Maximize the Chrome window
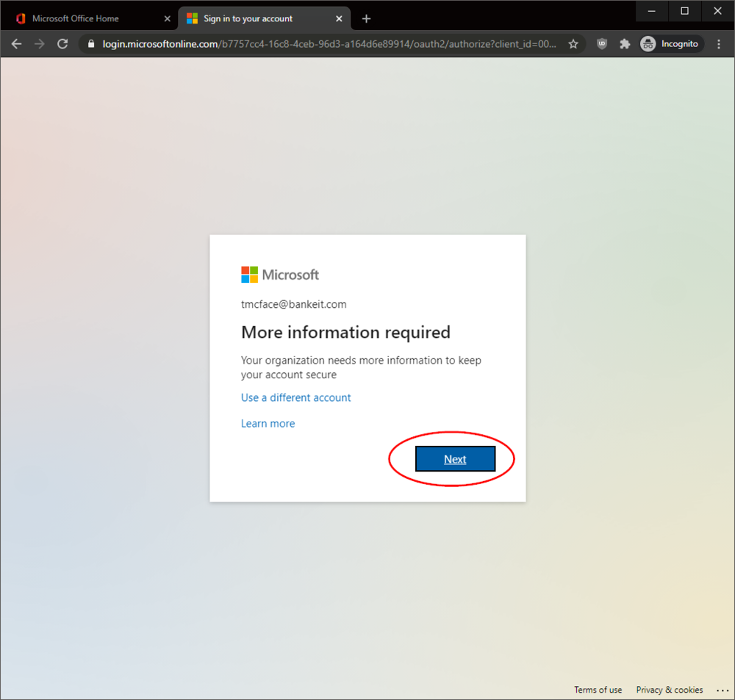 (684, 11)
